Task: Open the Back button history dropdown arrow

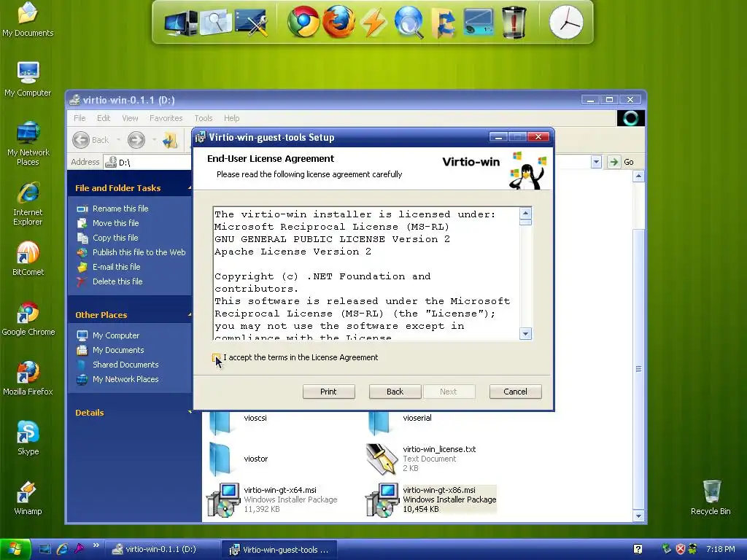Action: [x=118, y=140]
